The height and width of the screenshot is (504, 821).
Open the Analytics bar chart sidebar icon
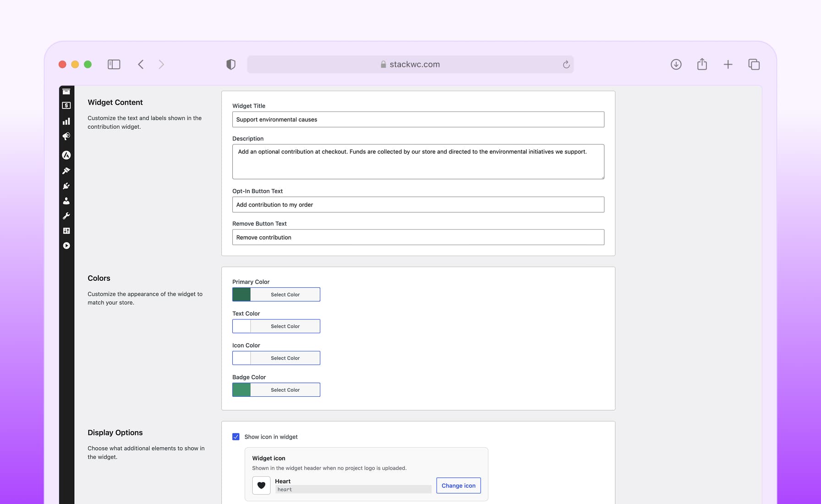point(66,121)
